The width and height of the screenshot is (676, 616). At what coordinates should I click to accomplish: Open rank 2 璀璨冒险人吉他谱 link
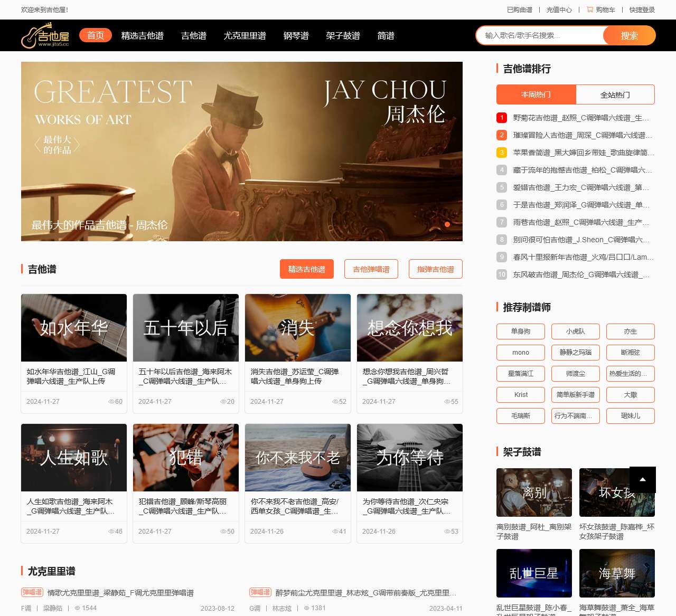pyautogui.click(x=583, y=135)
